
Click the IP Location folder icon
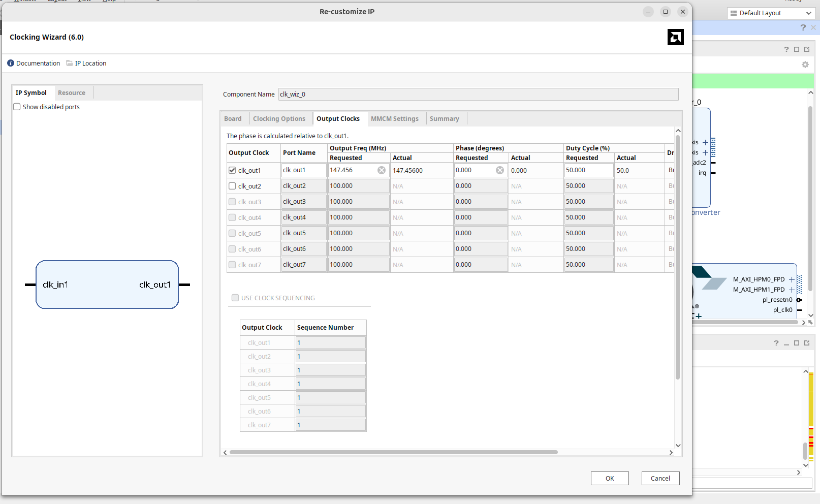click(70, 64)
